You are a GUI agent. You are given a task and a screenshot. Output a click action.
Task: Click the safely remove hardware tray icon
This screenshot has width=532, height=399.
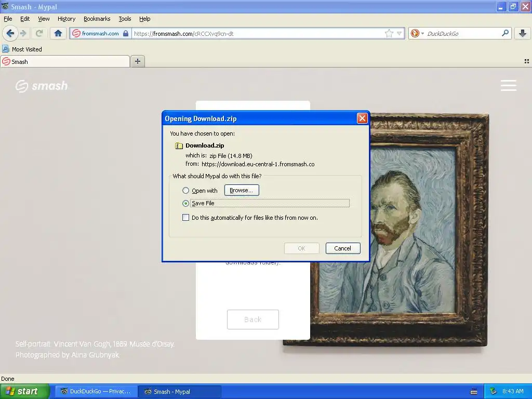[x=494, y=391]
